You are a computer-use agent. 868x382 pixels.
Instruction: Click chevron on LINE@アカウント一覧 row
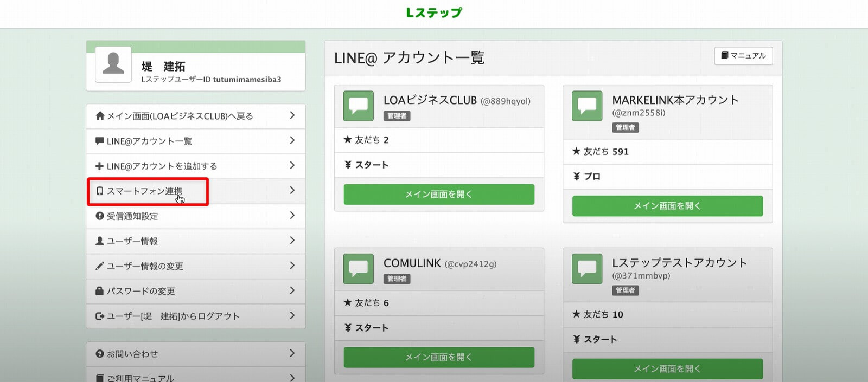(x=292, y=140)
